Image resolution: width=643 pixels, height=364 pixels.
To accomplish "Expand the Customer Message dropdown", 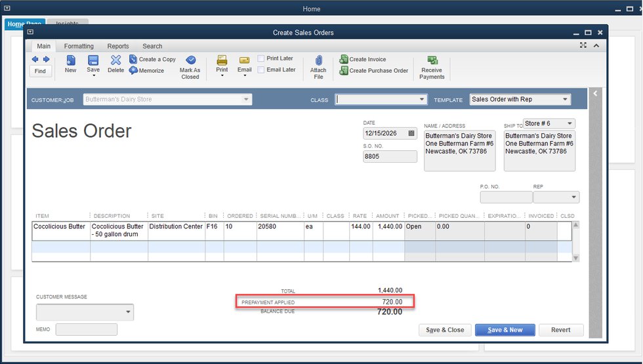I will pos(128,312).
